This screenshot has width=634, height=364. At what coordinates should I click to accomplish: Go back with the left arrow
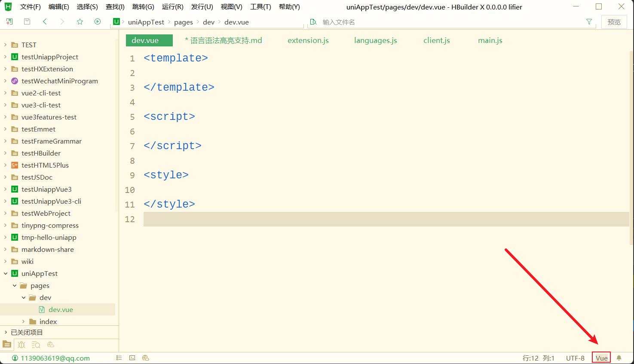click(x=45, y=21)
